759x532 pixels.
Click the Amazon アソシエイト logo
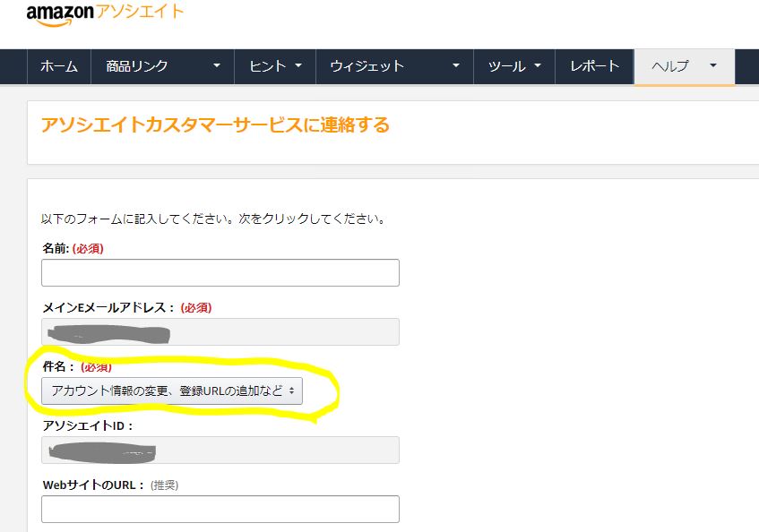click(x=105, y=14)
